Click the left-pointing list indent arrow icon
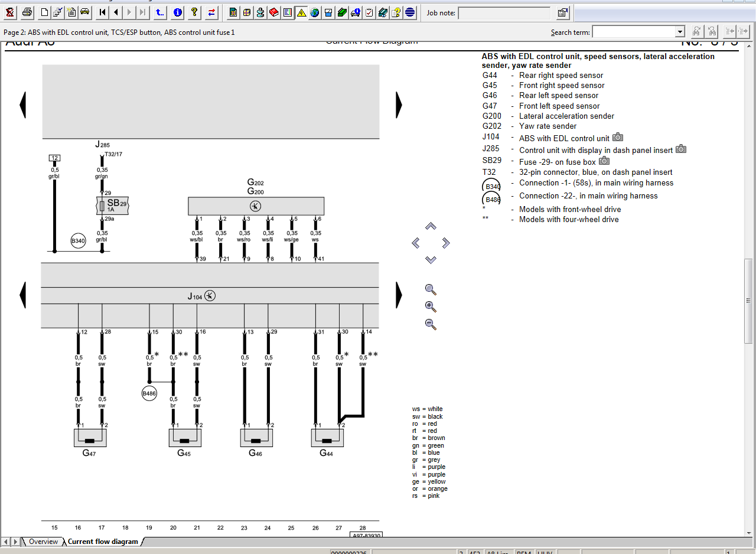Screen dimensions: 756x554 [730, 31]
